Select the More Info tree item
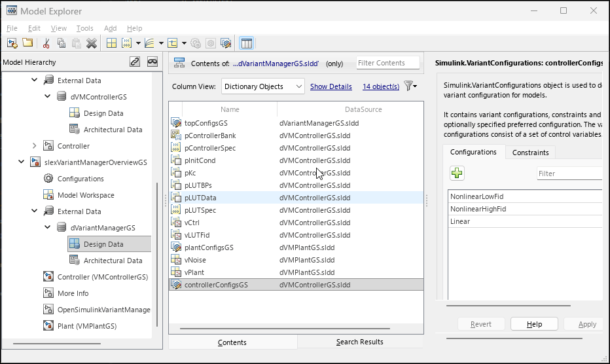Image resolution: width=610 pixels, height=364 pixels. coord(73,293)
